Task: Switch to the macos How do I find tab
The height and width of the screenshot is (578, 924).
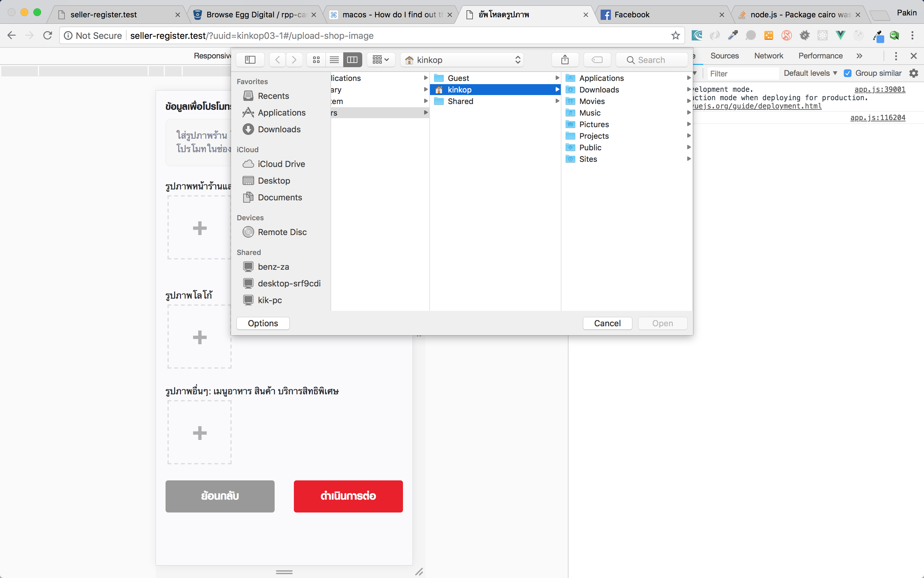Action: click(x=391, y=14)
